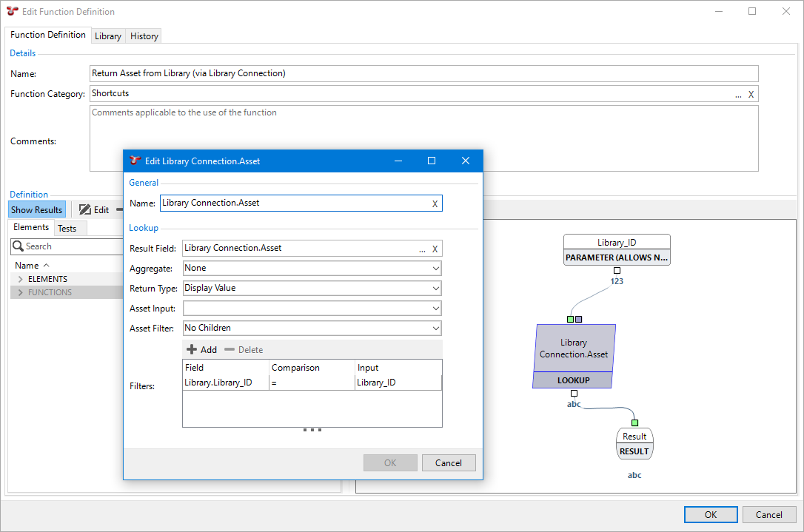Browse Result Field with the ellipsis button
Viewport: 804px width, 532px height.
(x=422, y=249)
